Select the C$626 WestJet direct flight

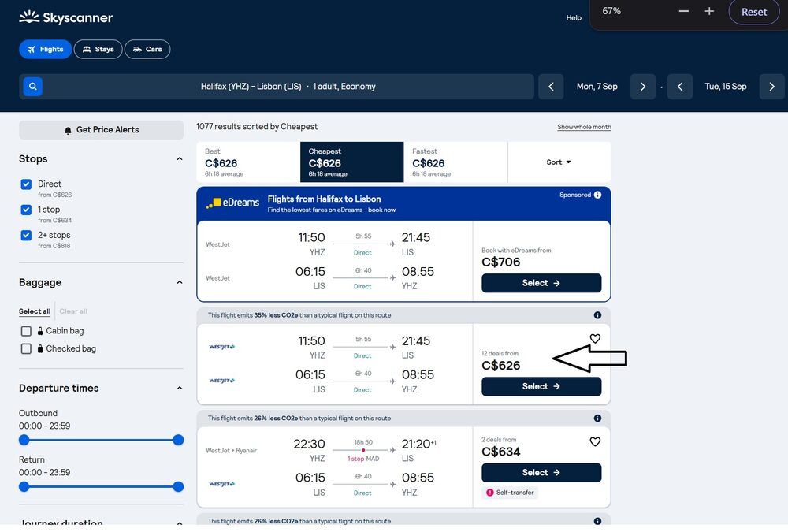[541, 387]
